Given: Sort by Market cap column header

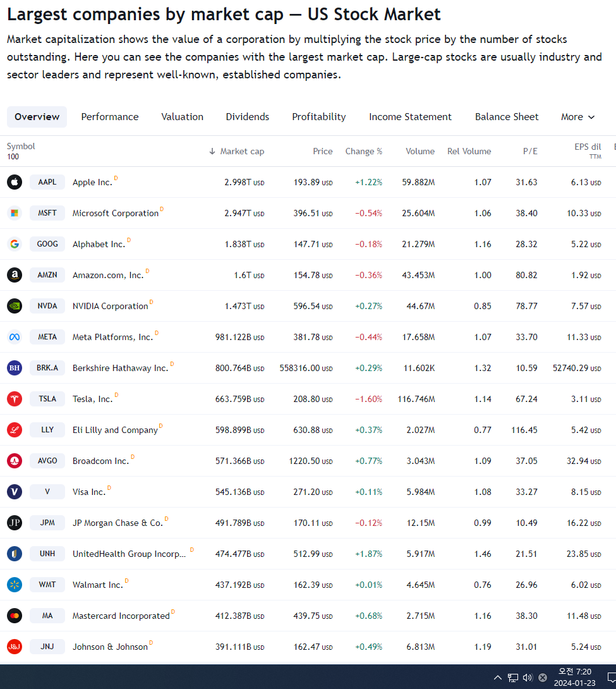Looking at the screenshot, I should pos(237,151).
